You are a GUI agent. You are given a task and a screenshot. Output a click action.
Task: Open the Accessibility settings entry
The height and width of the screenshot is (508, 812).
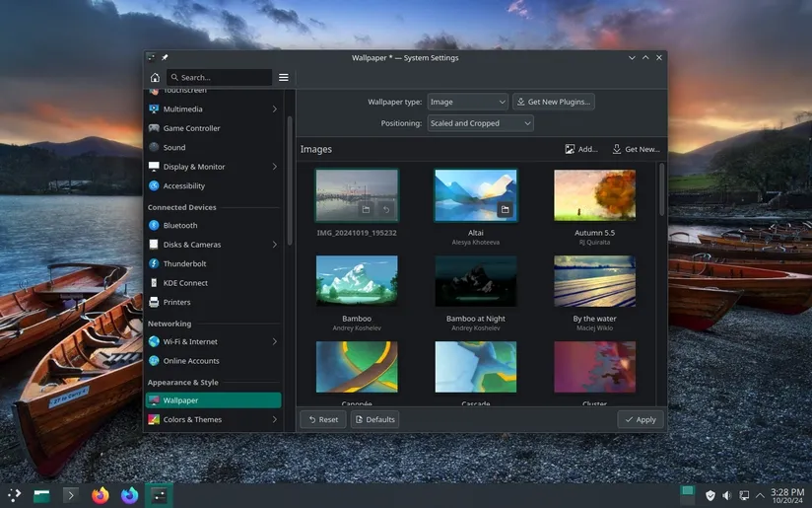[213, 185]
